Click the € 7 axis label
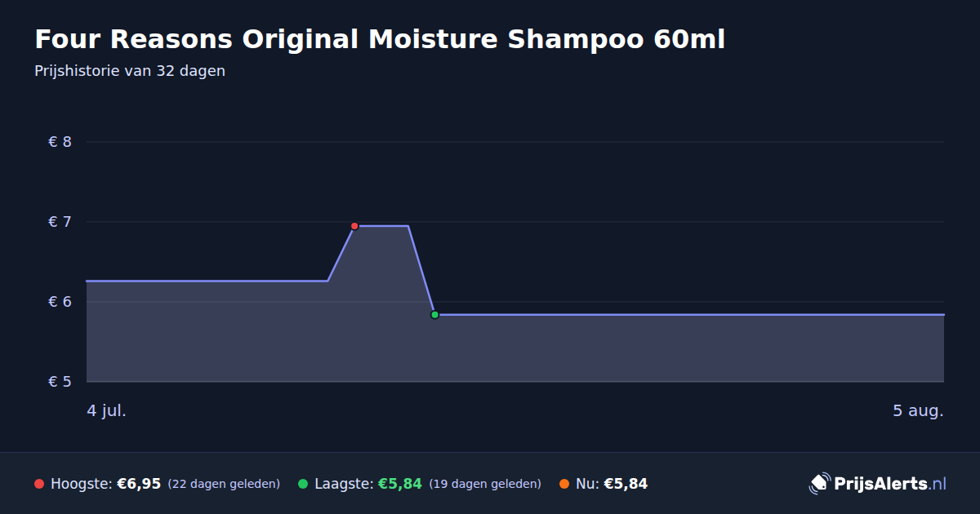The width and height of the screenshot is (980, 514). [60, 222]
